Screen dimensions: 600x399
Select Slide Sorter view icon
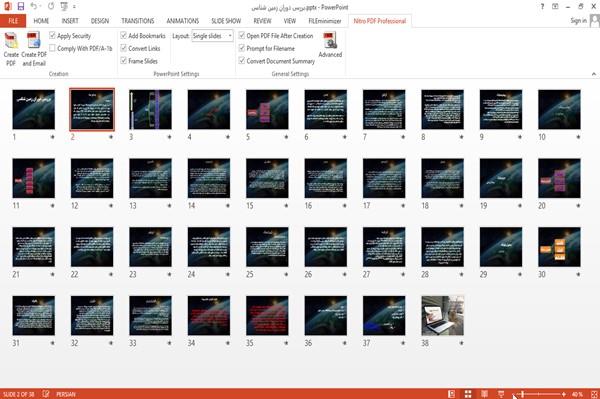(468, 394)
